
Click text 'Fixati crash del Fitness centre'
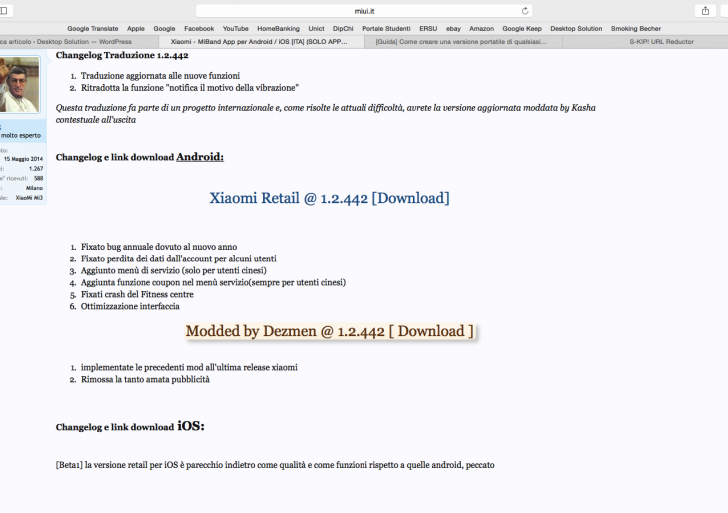click(x=137, y=294)
